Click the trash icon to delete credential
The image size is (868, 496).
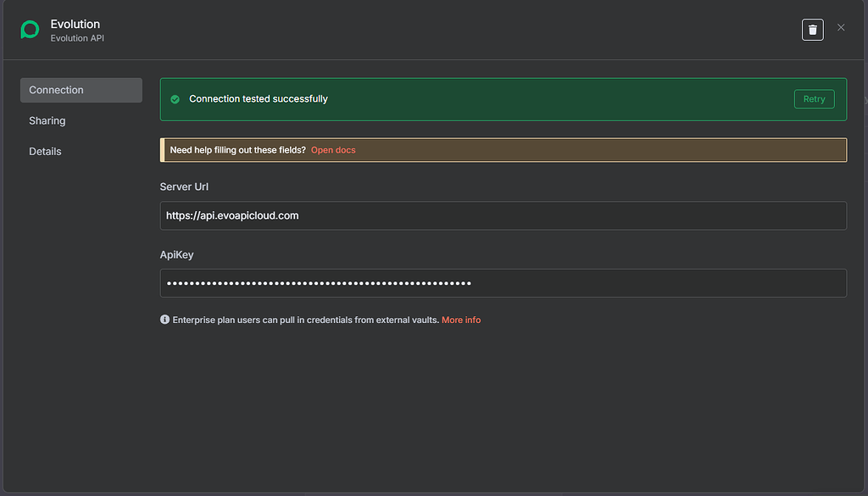pos(812,29)
